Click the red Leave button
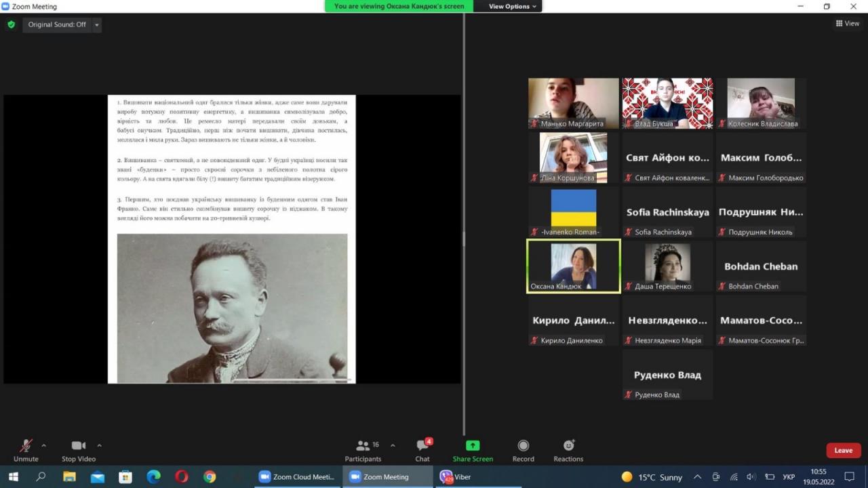 [843, 450]
